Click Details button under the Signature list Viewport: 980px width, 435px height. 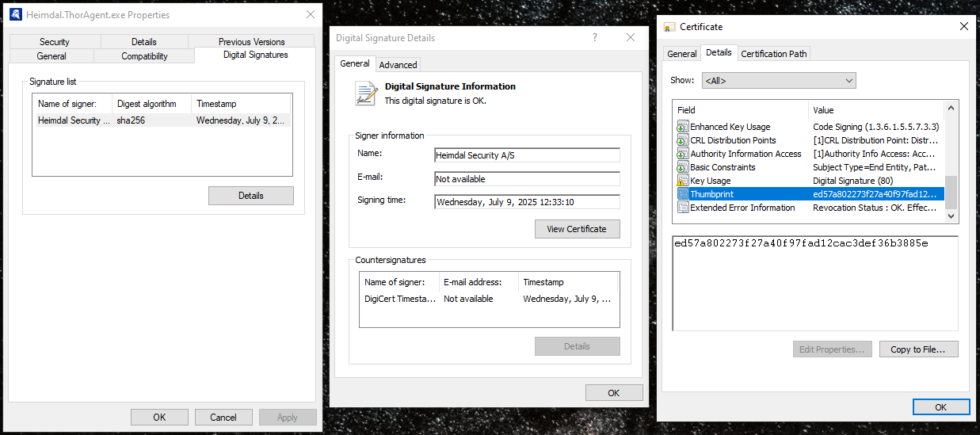(x=251, y=196)
